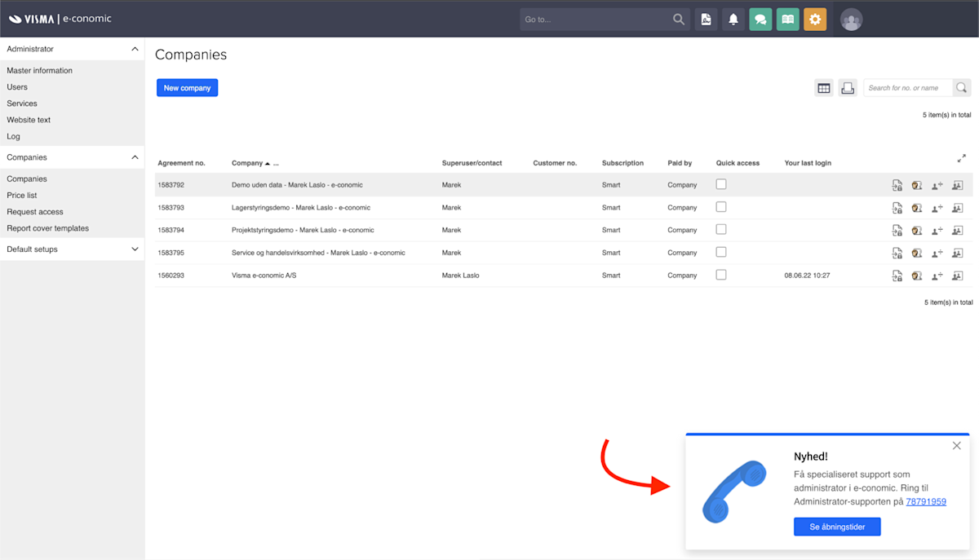The height and width of the screenshot is (560, 979).
Task: Click agreement number 1560293
Action: coord(171,276)
